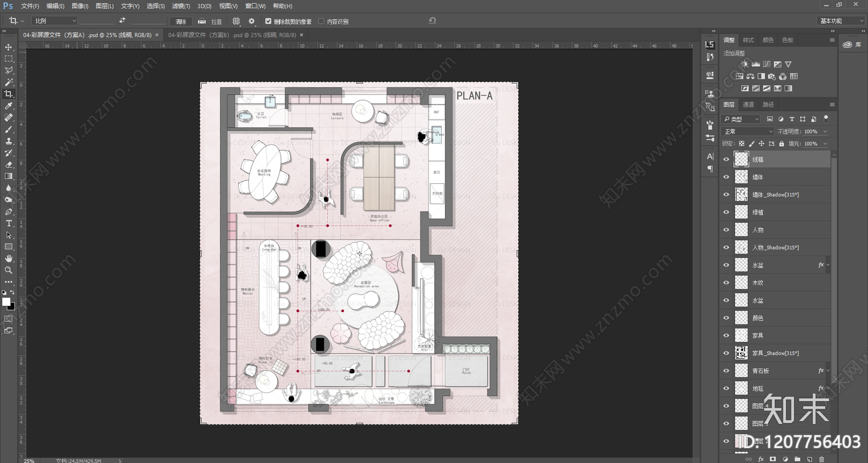Open the 滤镜(T) menu
The height and width of the screenshot is (463, 868).
tap(181, 6)
